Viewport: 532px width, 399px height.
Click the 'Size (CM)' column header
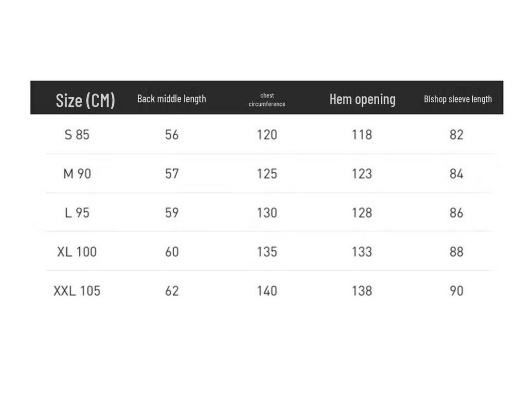click(x=85, y=100)
